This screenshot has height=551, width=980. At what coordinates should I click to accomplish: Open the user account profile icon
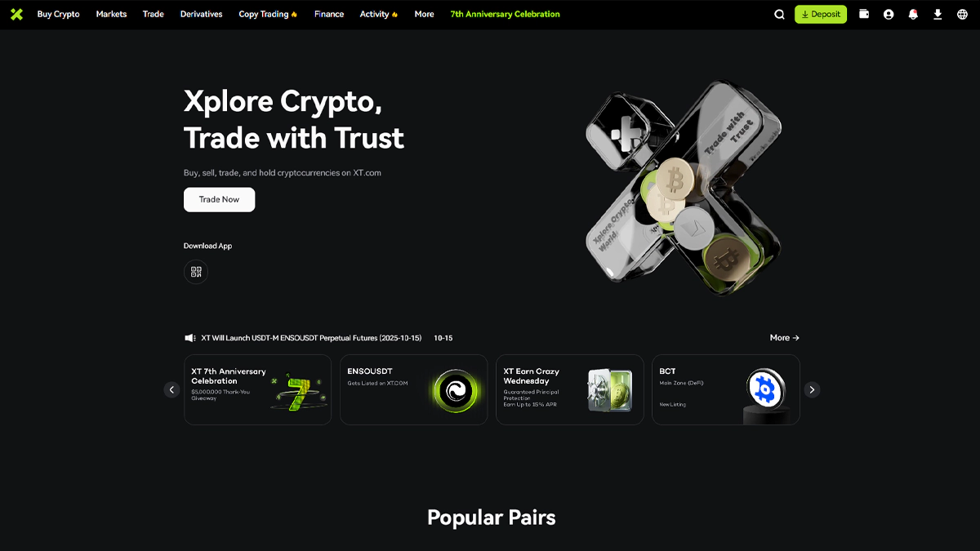(889, 14)
